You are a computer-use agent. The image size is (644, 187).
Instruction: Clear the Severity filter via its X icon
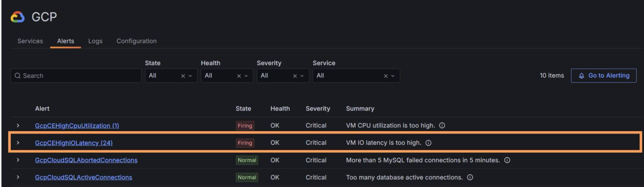coord(295,76)
